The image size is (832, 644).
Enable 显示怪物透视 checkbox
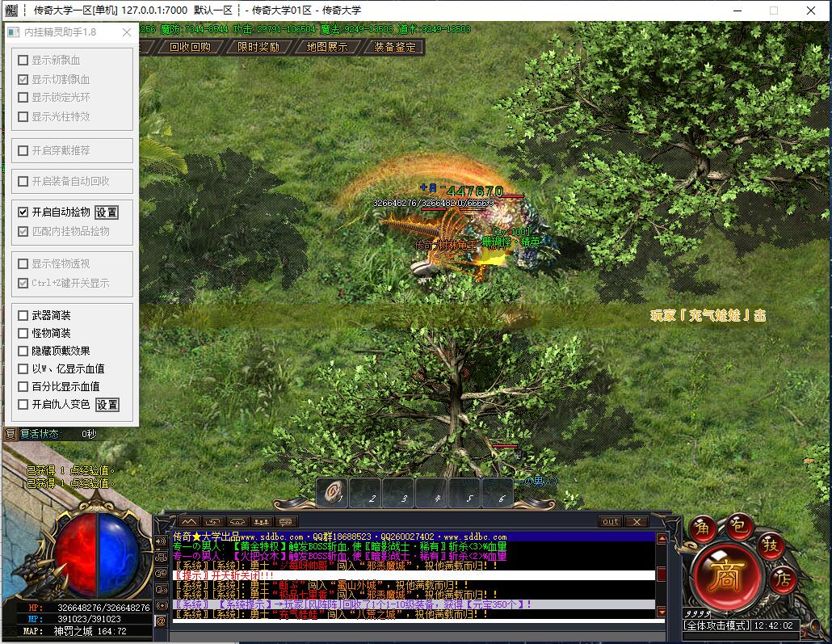(x=23, y=263)
